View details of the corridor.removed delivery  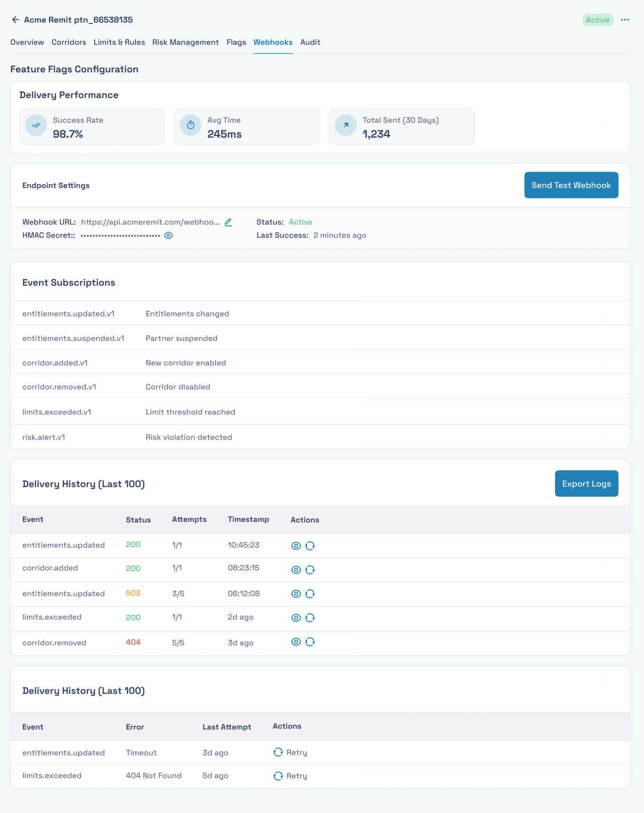[x=296, y=642]
